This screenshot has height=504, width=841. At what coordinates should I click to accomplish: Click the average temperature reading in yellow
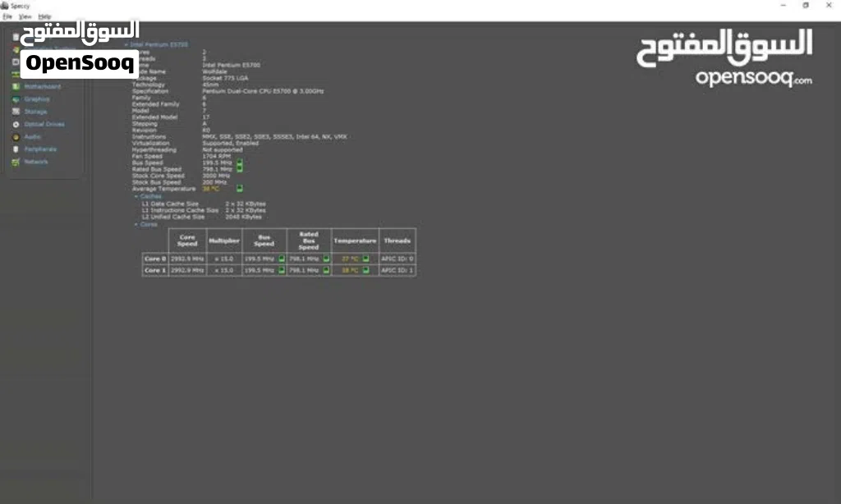(x=211, y=189)
